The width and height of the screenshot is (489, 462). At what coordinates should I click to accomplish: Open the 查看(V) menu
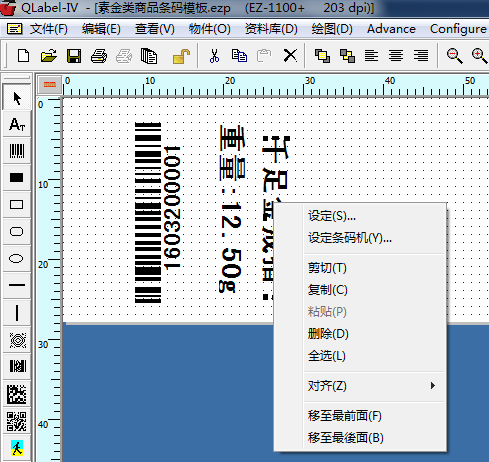click(x=155, y=29)
